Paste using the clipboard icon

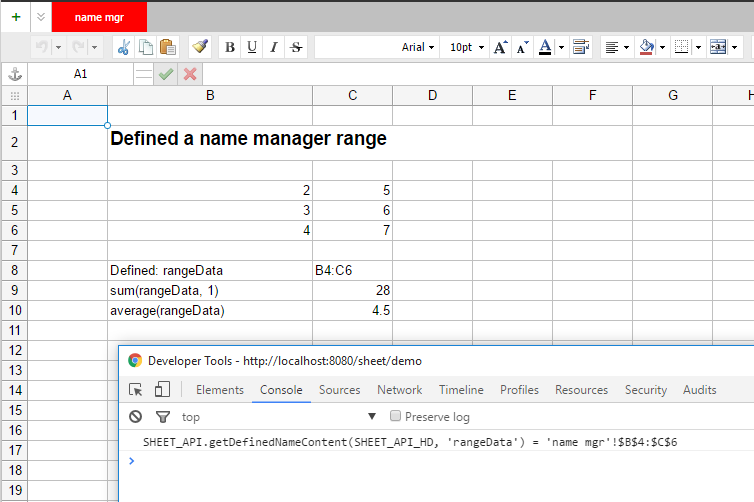point(167,47)
